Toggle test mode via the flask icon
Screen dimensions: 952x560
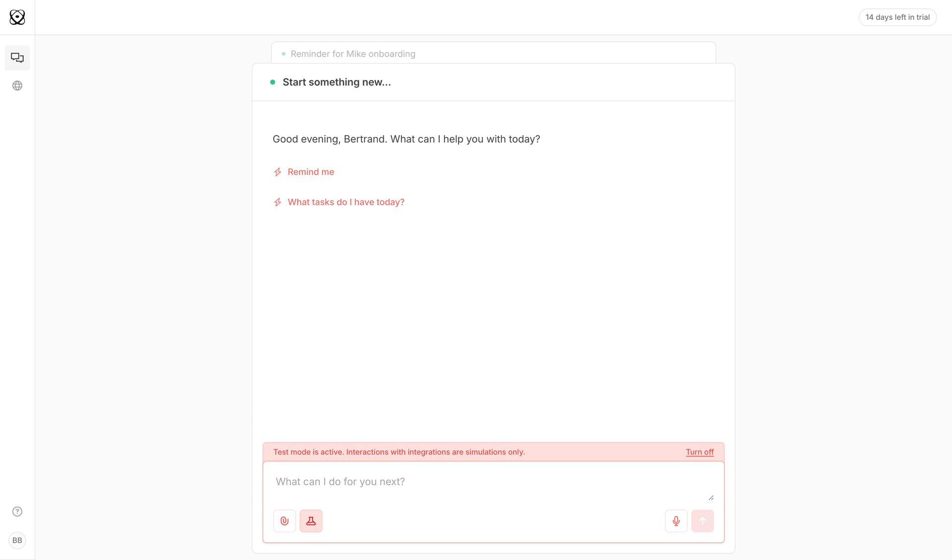tap(311, 521)
